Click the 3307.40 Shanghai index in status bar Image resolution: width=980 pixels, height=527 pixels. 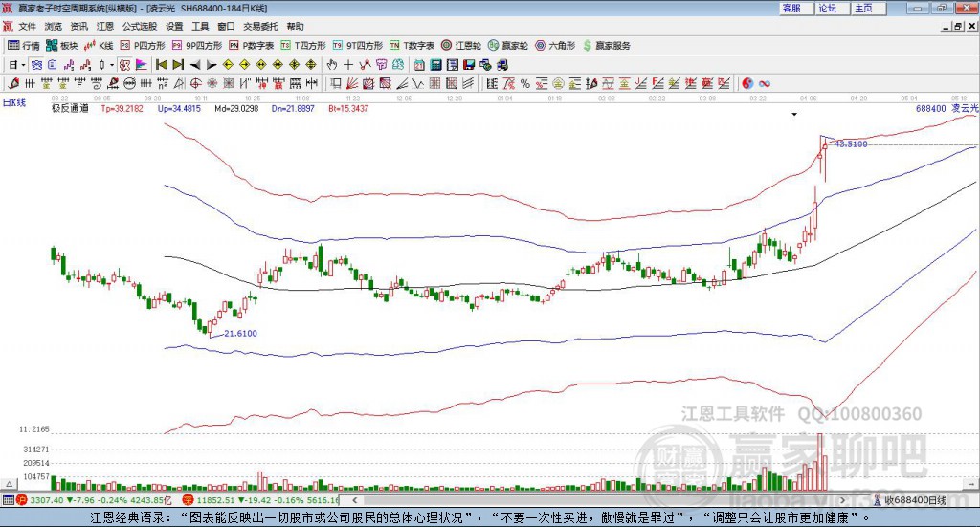(46, 500)
